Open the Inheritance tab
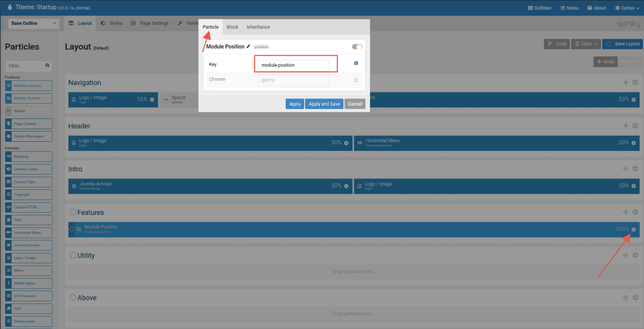The height and width of the screenshot is (329, 644). (258, 27)
